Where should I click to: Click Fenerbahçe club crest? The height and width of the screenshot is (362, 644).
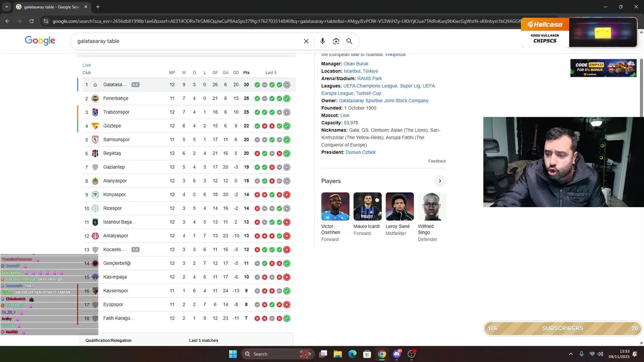(x=95, y=99)
